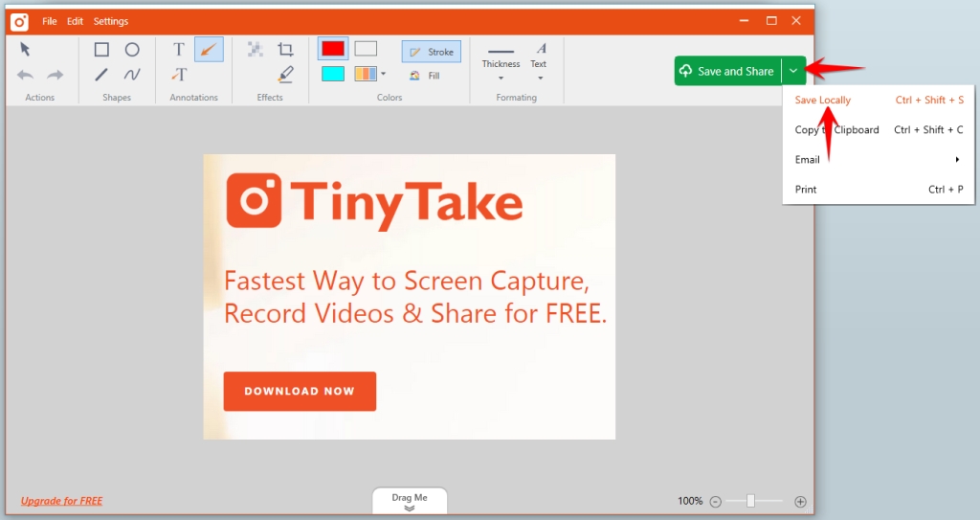
Task: Open the Edit menu
Action: [x=75, y=21]
